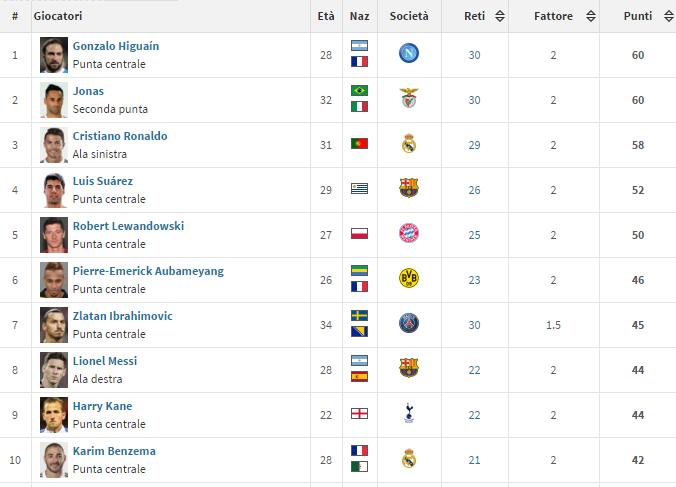The width and height of the screenshot is (676, 487).
Task: Click Borussia Dortmund club crest
Action: pyautogui.click(x=408, y=279)
